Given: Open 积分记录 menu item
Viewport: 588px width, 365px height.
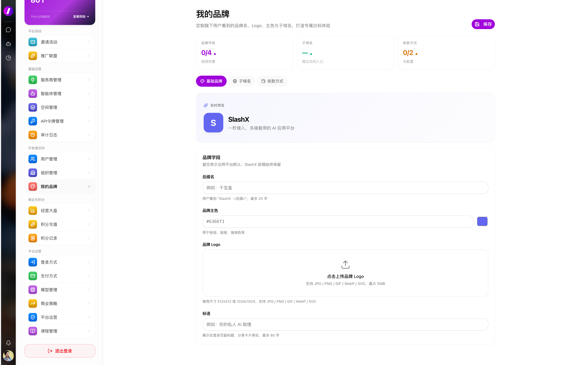Looking at the screenshot, I should [60, 238].
